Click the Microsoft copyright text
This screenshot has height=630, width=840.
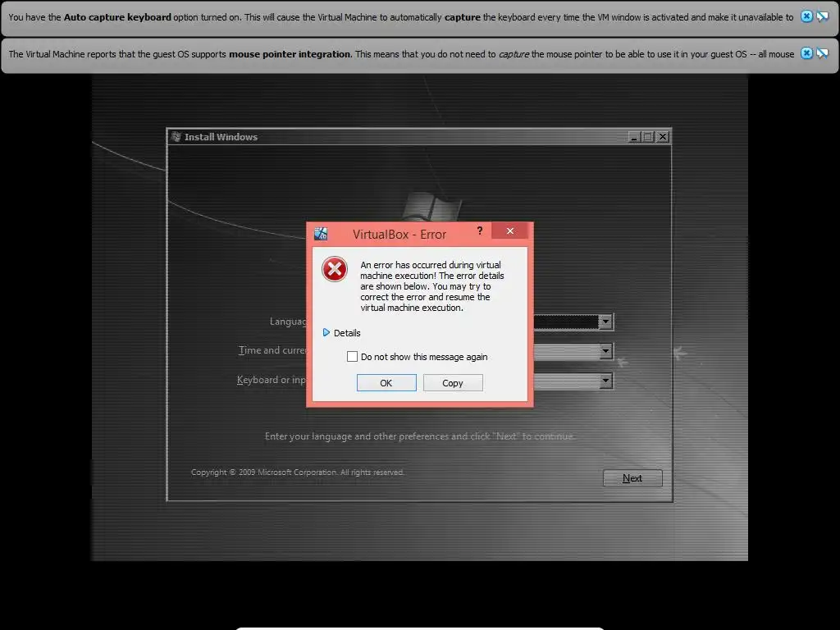[298, 472]
